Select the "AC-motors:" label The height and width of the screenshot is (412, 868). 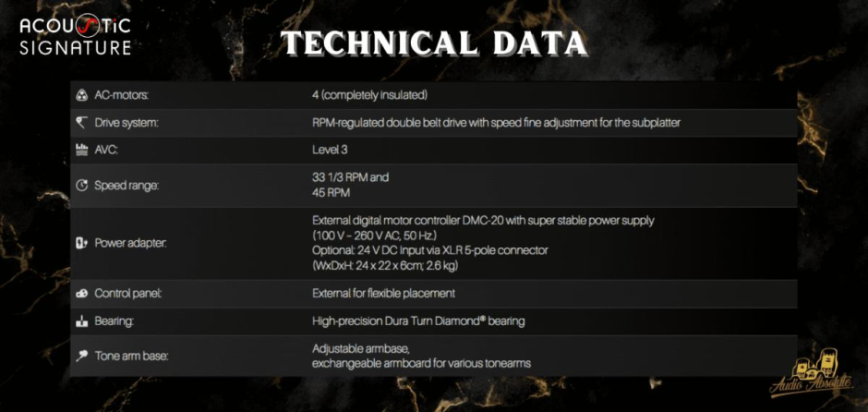click(121, 95)
